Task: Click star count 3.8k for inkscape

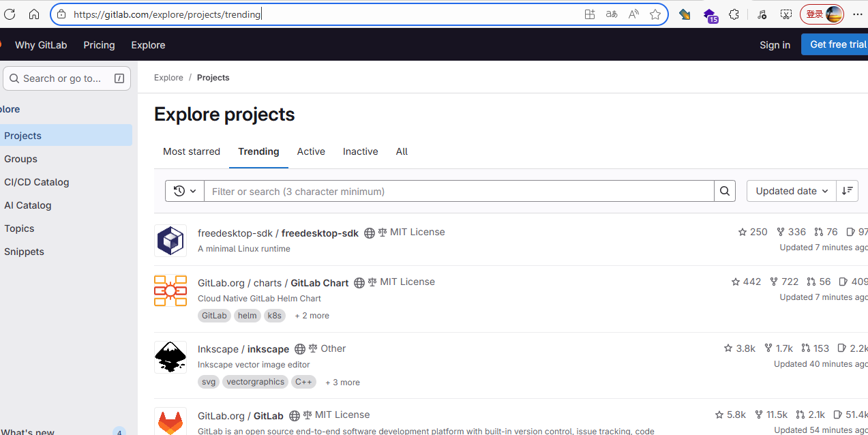Action: [x=740, y=348]
